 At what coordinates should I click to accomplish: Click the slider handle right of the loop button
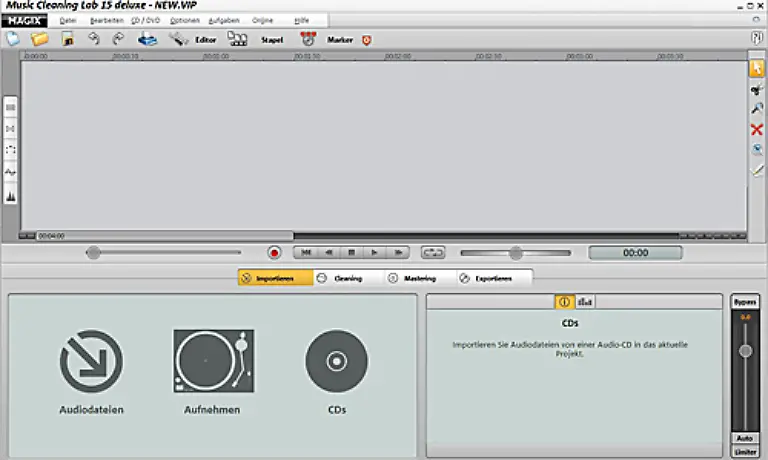(515, 253)
